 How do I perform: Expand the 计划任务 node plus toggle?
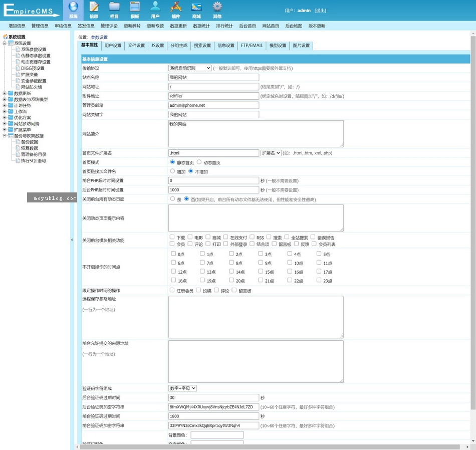coord(5,105)
